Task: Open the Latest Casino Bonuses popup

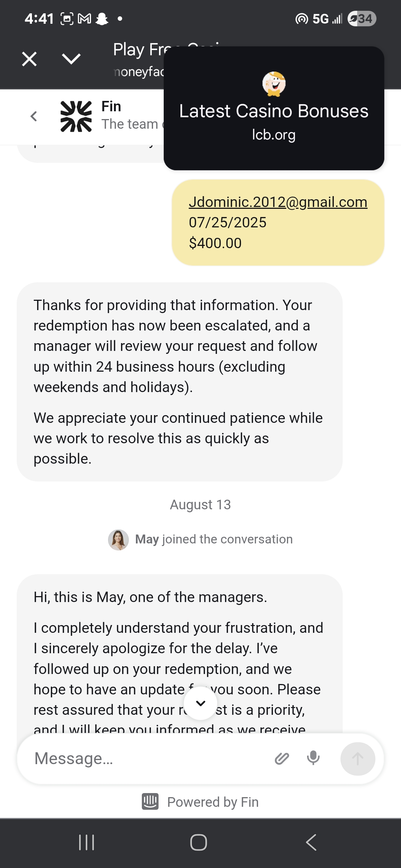Action: click(274, 111)
